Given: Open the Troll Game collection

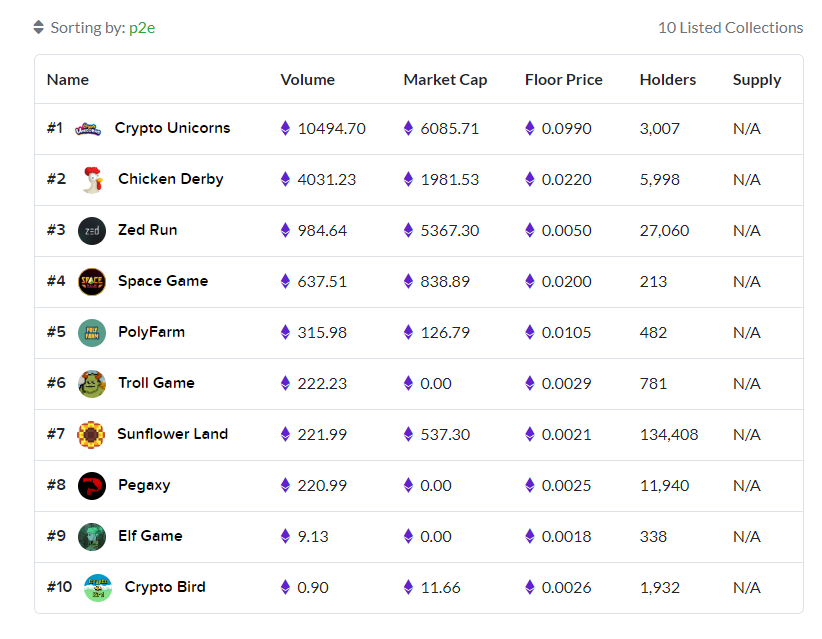Looking at the screenshot, I should click(156, 383).
